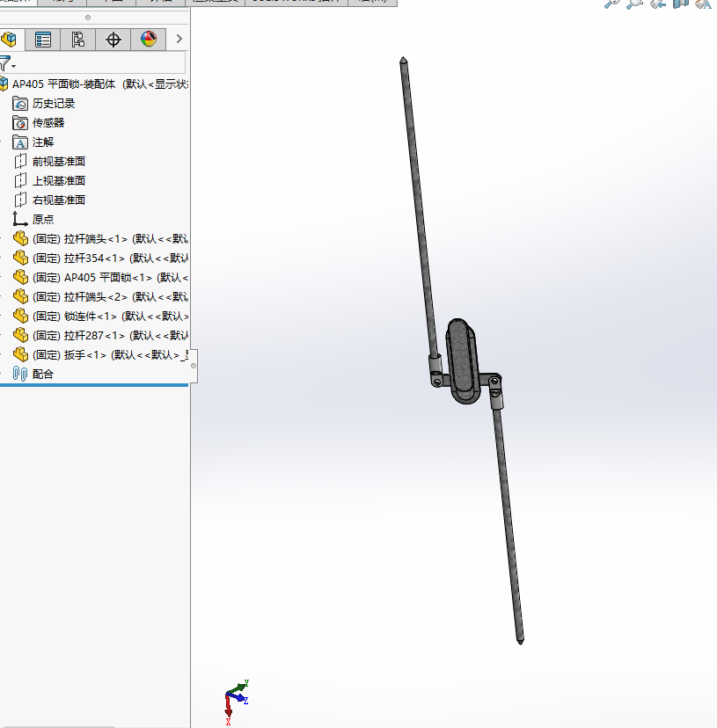717x728 pixels.
Task: Open the DimXpertManager crosshair tab
Action: tap(113, 40)
